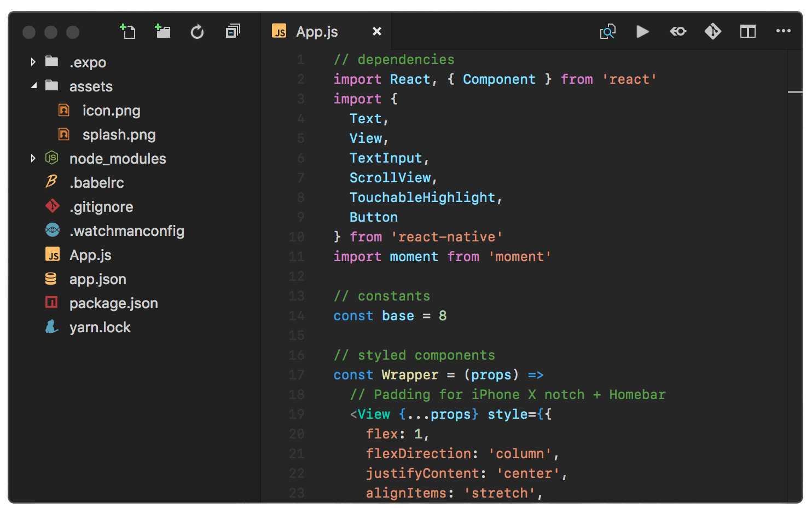Screen dimensions: 812x514
Task: Open the yarn.lock file
Action: pos(100,327)
